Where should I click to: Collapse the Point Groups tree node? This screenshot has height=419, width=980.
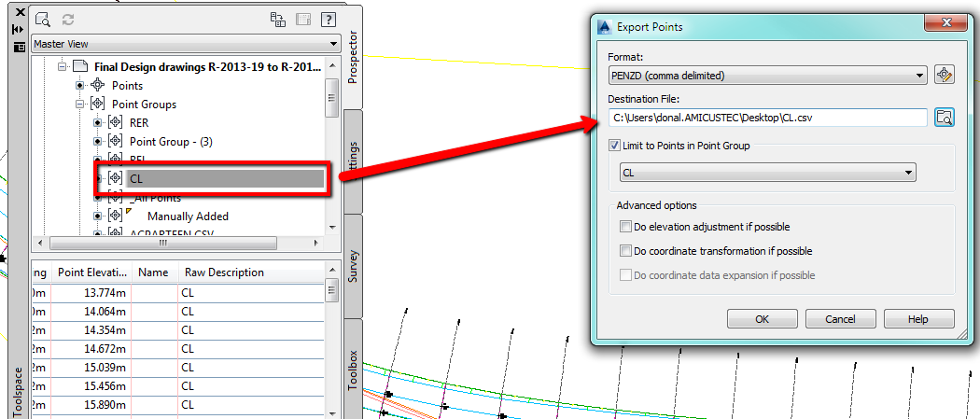click(x=79, y=105)
